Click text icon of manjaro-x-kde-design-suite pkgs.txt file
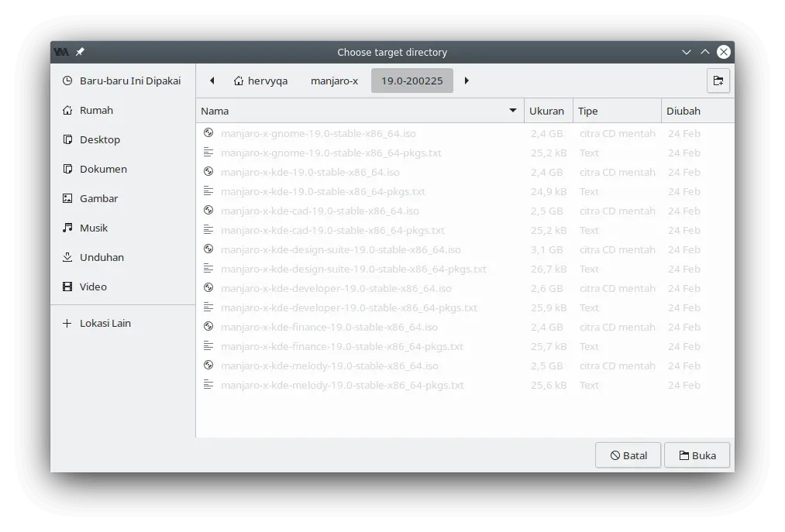 pyautogui.click(x=208, y=268)
